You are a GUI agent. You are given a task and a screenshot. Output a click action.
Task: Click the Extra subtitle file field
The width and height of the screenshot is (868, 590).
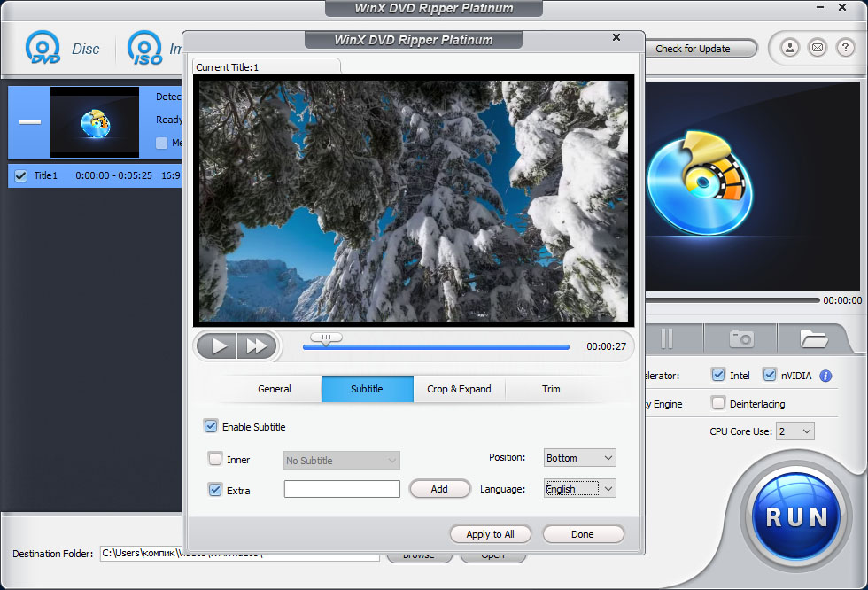click(342, 489)
